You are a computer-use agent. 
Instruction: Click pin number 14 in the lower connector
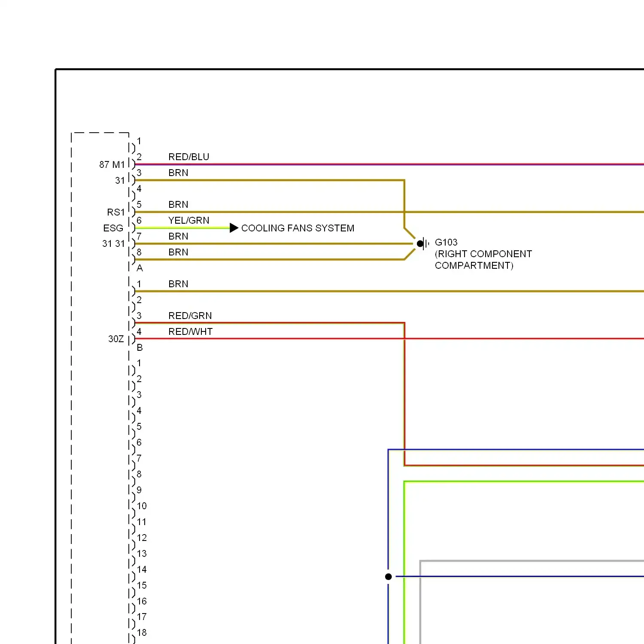point(142,569)
